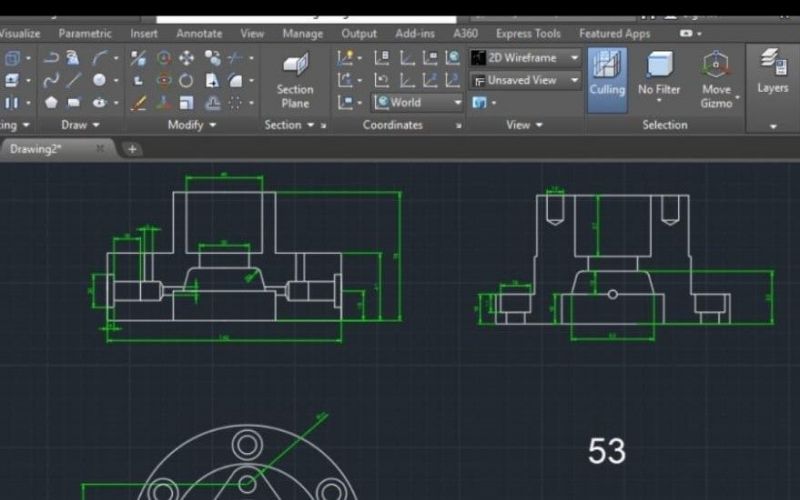Open the Parametric ribbon tab
Screen dimensions: 800x500
coord(85,33)
